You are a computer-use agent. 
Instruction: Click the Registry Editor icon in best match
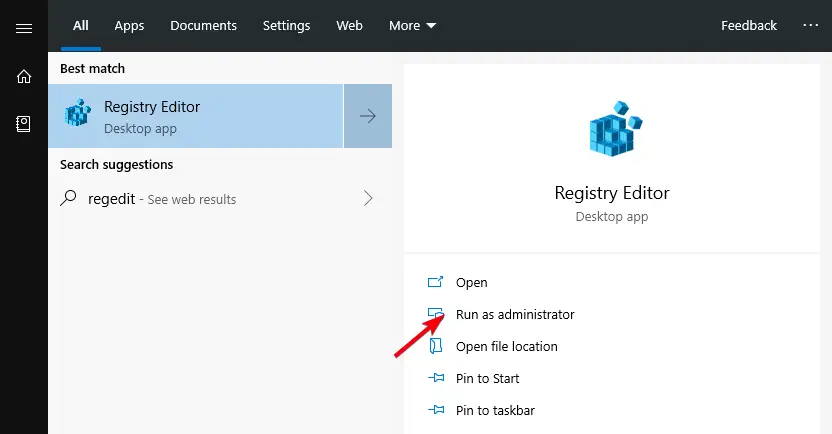77,115
